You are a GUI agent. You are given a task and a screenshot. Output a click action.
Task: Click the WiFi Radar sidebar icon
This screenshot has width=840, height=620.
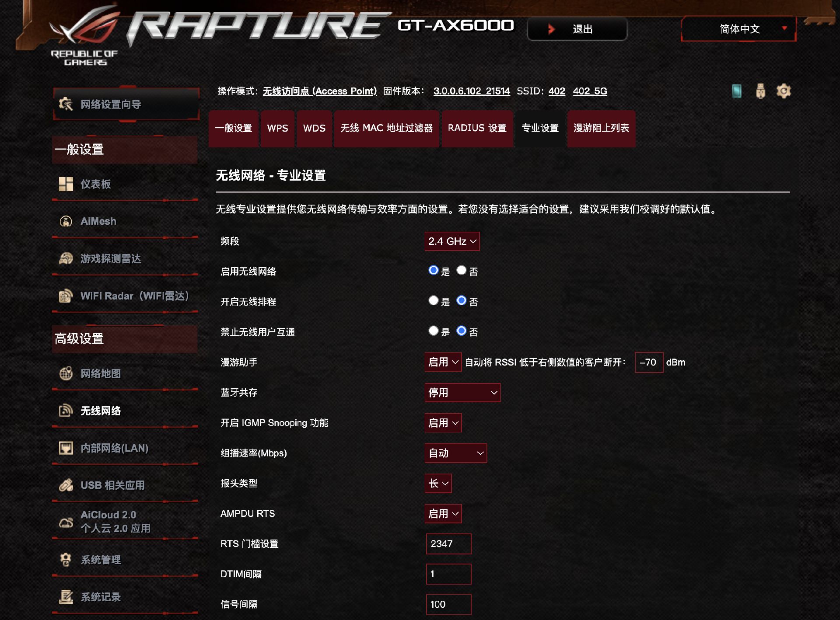point(66,296)
